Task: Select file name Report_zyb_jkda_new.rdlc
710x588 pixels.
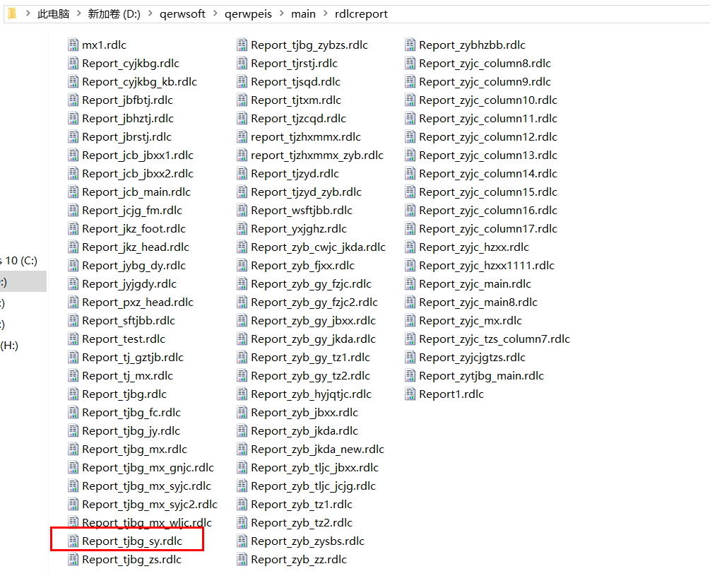Action: (x=318, y=449)
